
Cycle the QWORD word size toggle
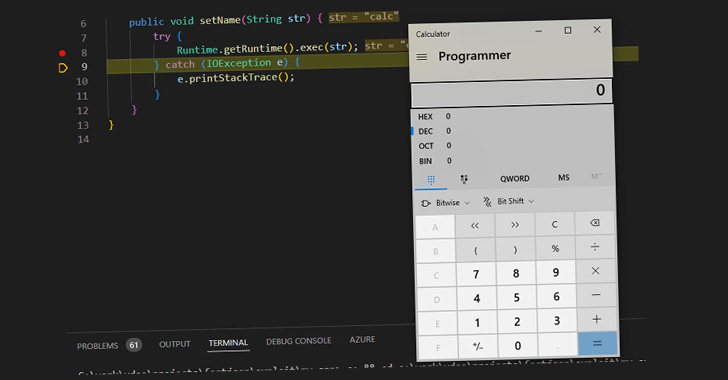[514, 179]
